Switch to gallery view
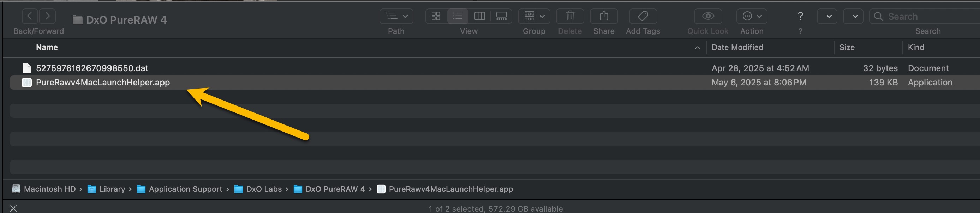 [x=501, y=16]
